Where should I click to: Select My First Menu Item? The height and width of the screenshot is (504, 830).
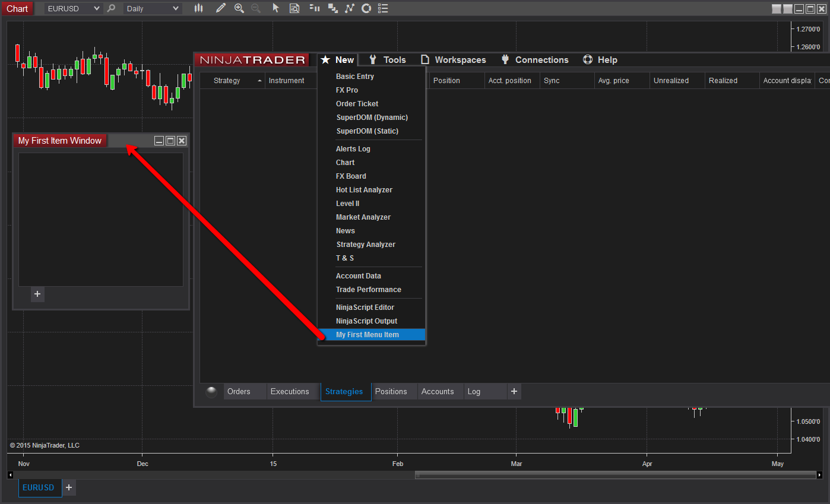(372, 335)
